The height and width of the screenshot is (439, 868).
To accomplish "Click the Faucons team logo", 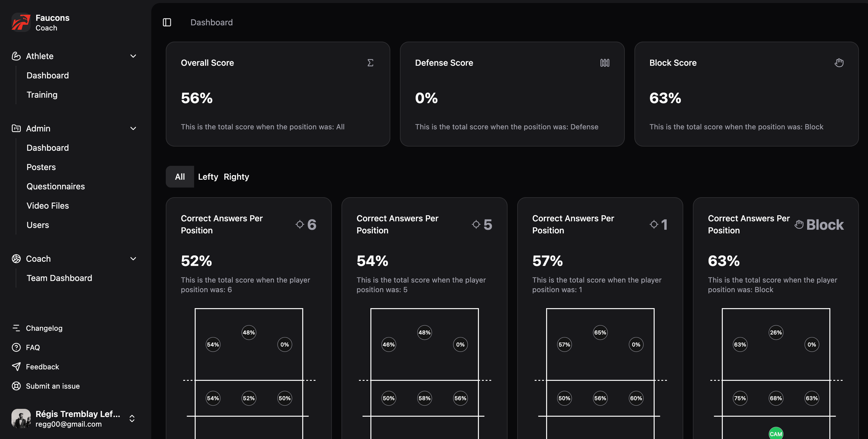I will [x=20, y=22].
